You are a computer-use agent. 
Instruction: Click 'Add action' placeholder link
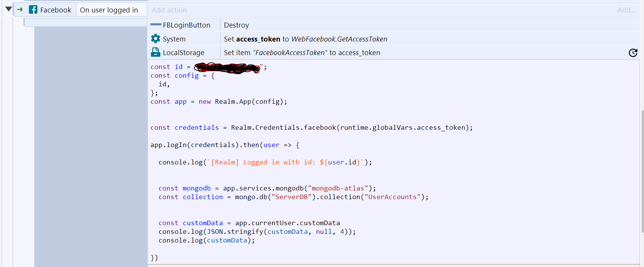point(169,10)
